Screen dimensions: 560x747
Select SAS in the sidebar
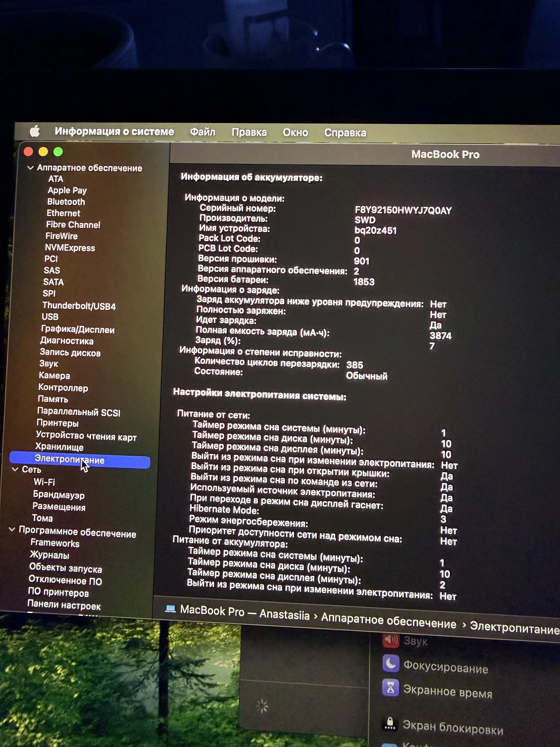click(52, 270)
